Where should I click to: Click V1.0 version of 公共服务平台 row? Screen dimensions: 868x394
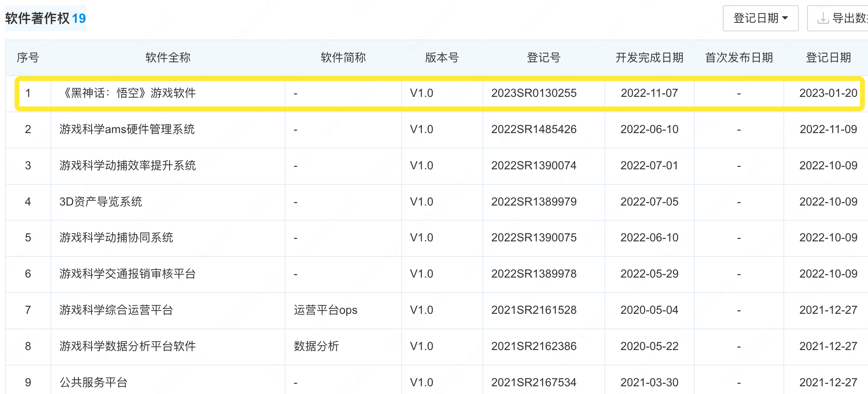422,383
